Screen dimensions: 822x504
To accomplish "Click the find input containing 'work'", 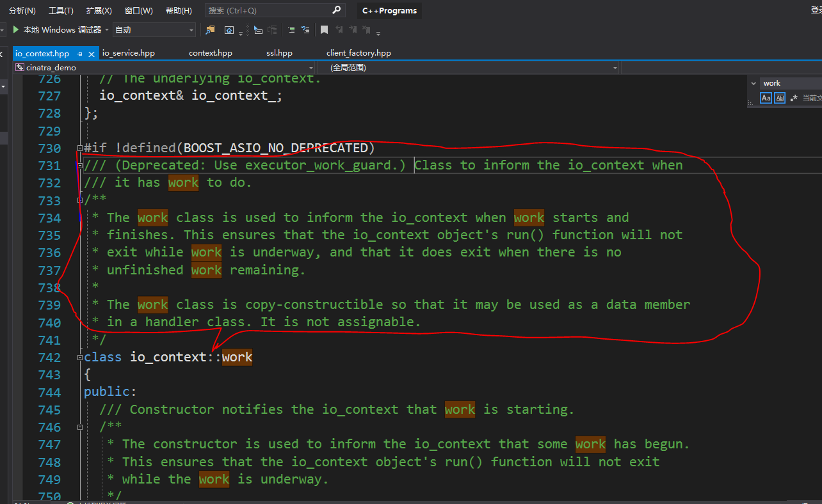I will click(x=791, y=83).
